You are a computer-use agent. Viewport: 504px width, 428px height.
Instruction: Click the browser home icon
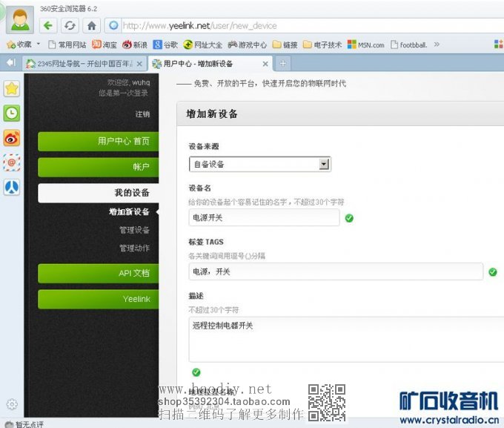pos(91,25)
